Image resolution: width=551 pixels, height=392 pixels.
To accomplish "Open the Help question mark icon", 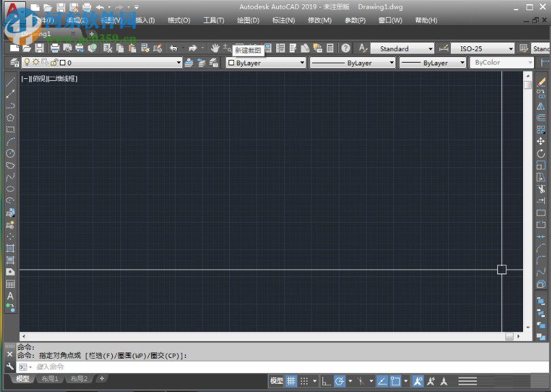I will pos(346,48).
